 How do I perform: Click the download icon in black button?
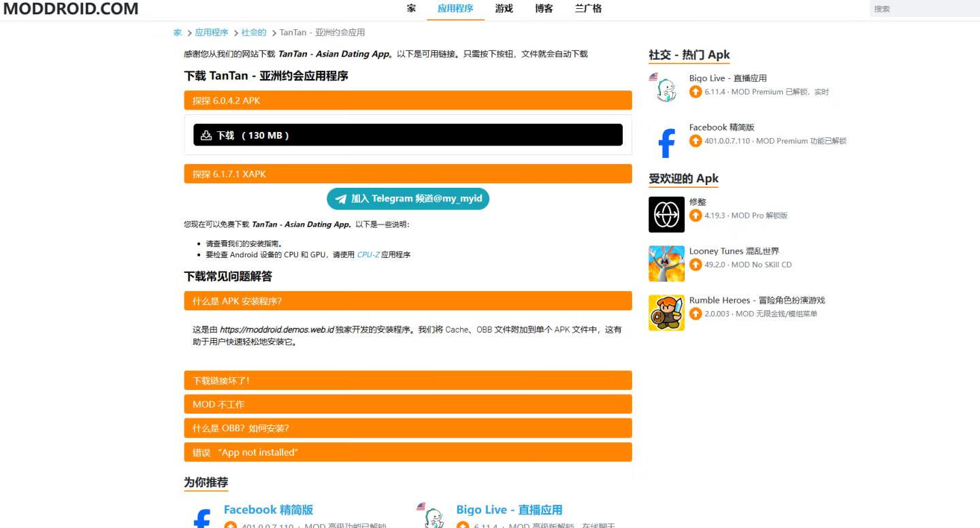click(206, 135)
